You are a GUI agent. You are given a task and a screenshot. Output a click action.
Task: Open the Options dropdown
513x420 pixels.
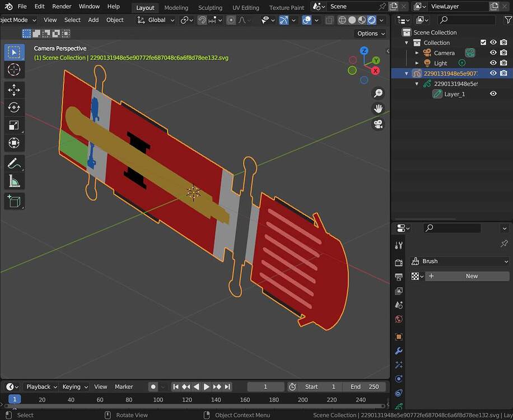[371, 34]
